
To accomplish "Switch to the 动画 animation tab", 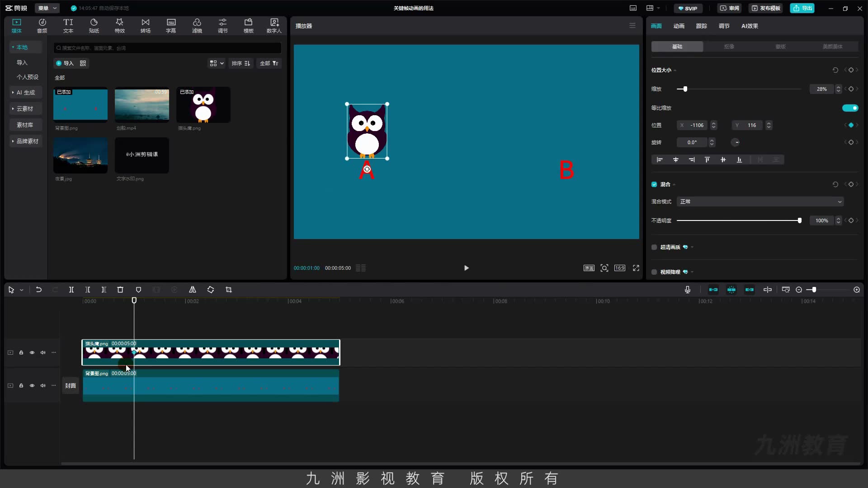I will pos(679,26).
